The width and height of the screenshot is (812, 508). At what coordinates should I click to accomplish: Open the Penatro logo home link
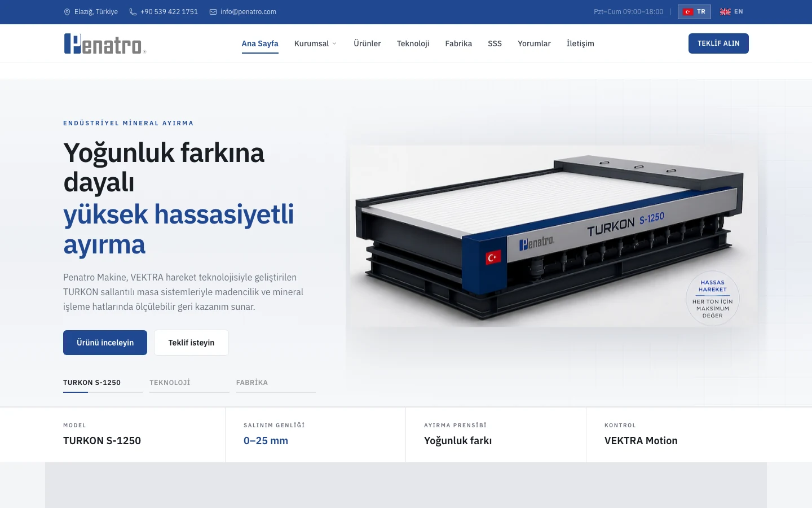click(x=105, y=43)
